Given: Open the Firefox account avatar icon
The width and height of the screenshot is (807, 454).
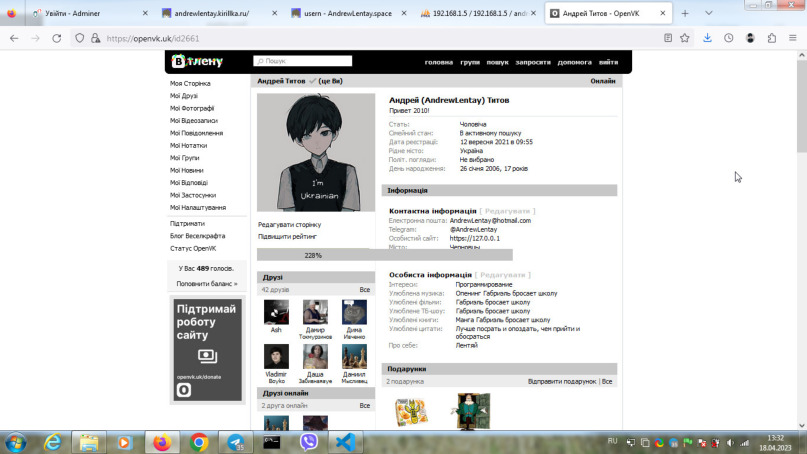Looking at the screenshot, I should [x=750, y=38].
